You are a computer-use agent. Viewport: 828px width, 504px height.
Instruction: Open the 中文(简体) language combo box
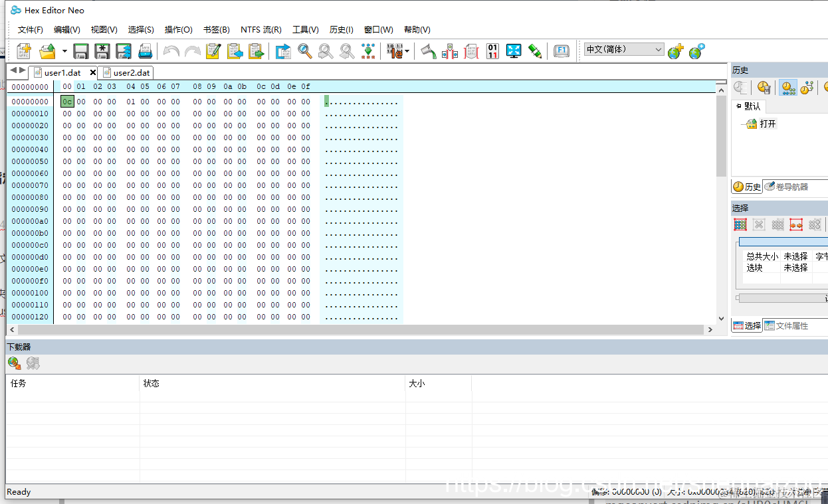(625, 50)
